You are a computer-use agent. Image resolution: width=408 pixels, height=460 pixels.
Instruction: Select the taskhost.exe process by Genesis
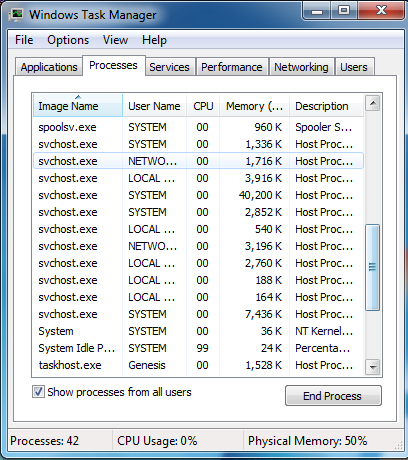point(198,365)
